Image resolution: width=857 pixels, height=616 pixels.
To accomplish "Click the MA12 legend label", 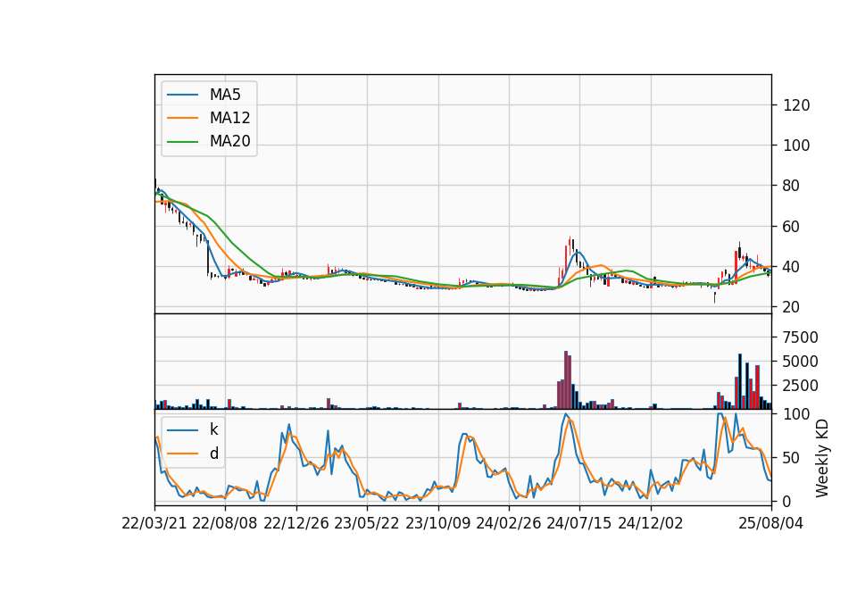I will tap(229, 118).
